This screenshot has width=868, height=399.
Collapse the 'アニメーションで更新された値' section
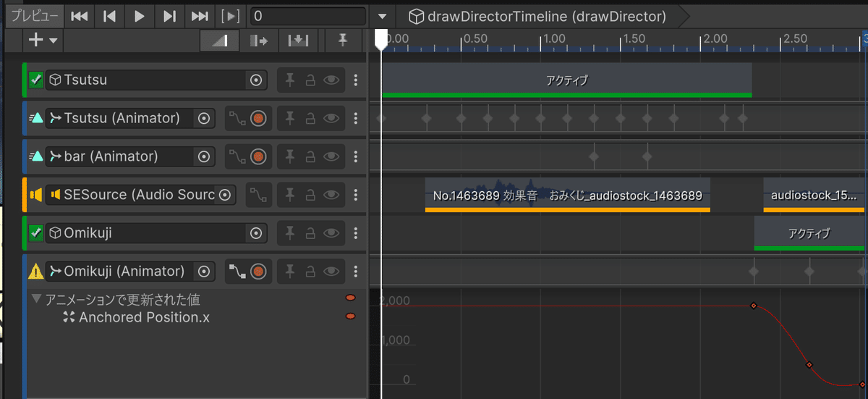37,298
